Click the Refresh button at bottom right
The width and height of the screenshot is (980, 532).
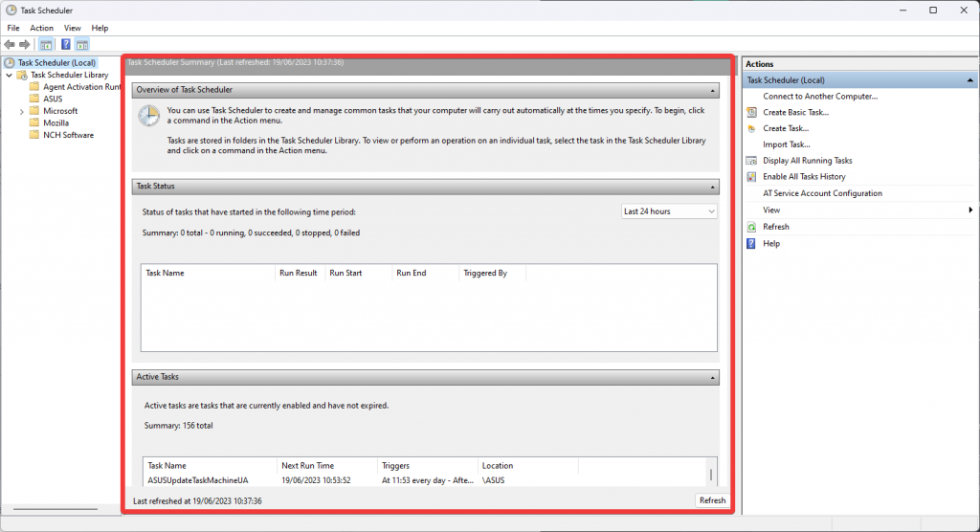[x=712, y=500]
